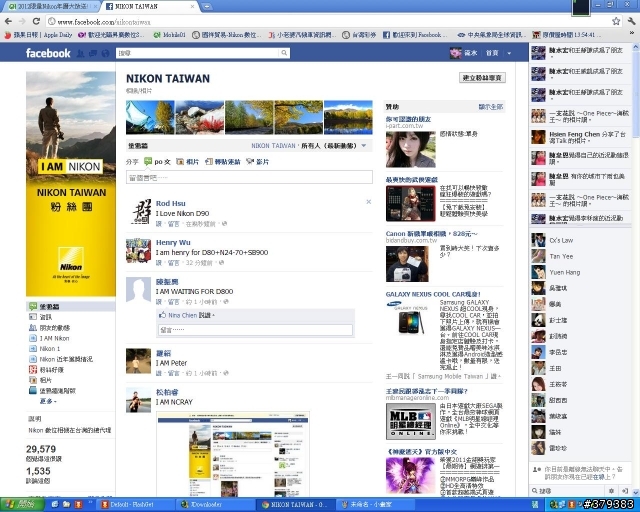Select the photo share option icon

[180, 162]
